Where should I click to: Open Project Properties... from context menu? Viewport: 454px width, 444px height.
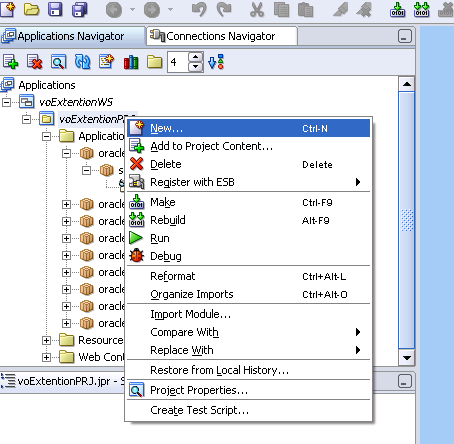point(249,390)
